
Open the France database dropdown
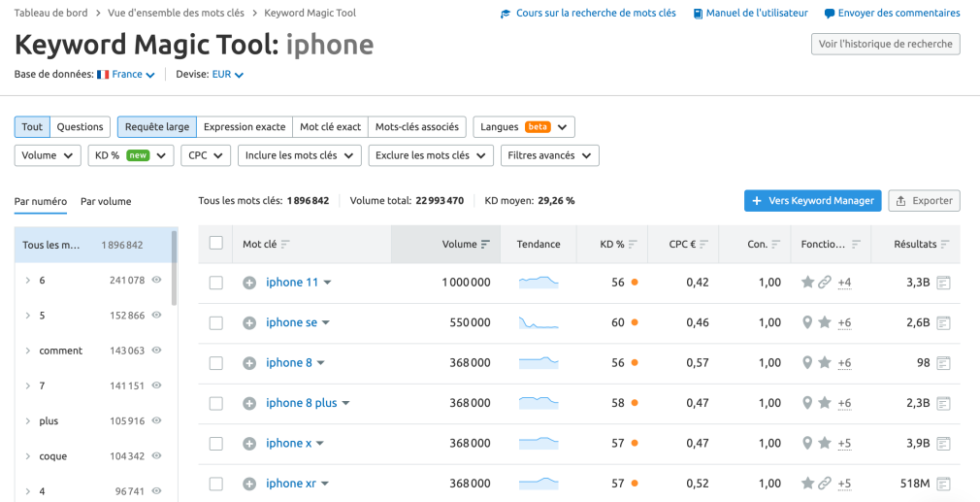coord(126,75)
